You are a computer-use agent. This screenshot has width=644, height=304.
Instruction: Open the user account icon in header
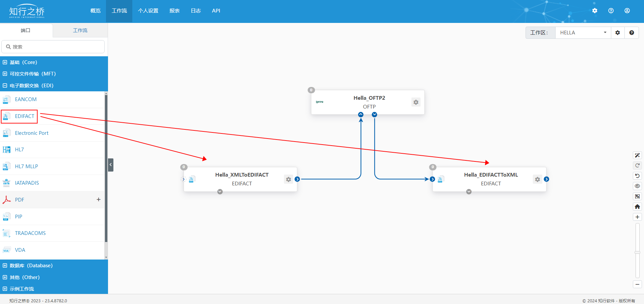[x=627, y=11]
